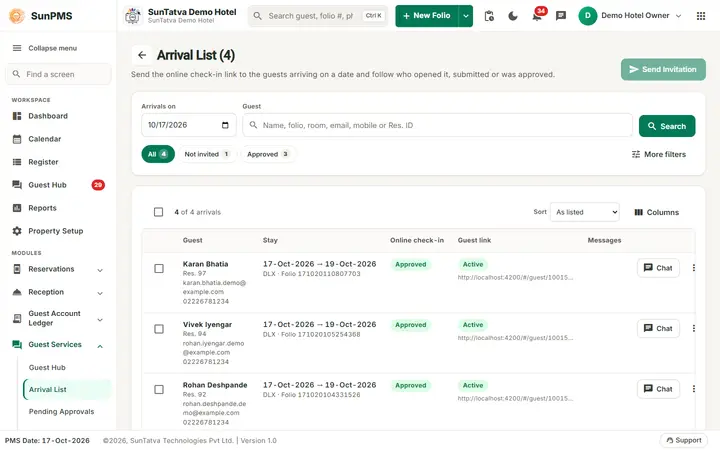Click the PMS Date status bar entry
The height and width of the screenshot is (450, 720).
(x=47, y=441)
